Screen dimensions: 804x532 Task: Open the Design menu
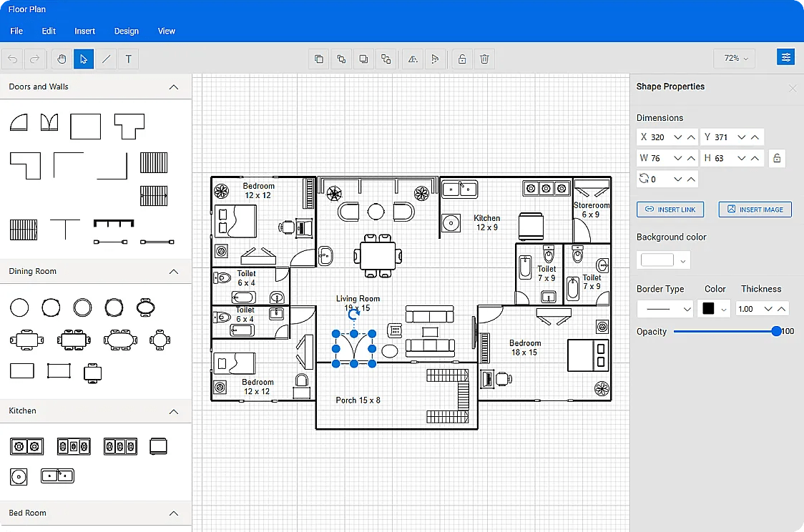coord(126,31)
